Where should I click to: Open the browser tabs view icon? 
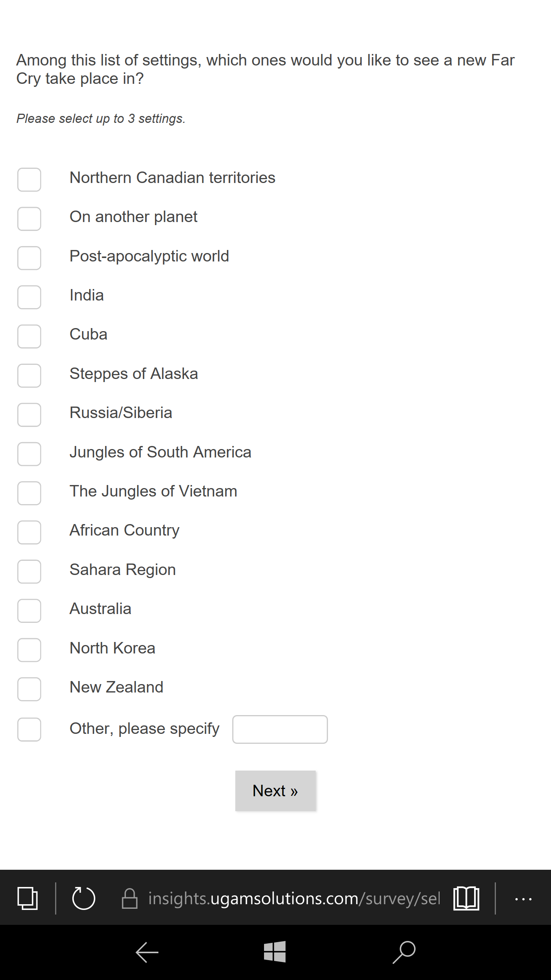point(28,898)
